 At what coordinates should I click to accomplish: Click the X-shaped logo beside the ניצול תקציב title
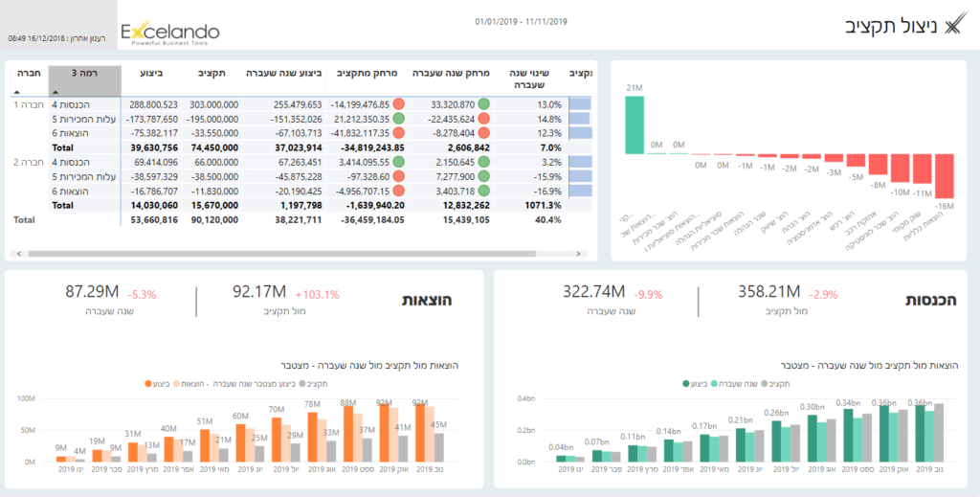(x=953, y=26)
